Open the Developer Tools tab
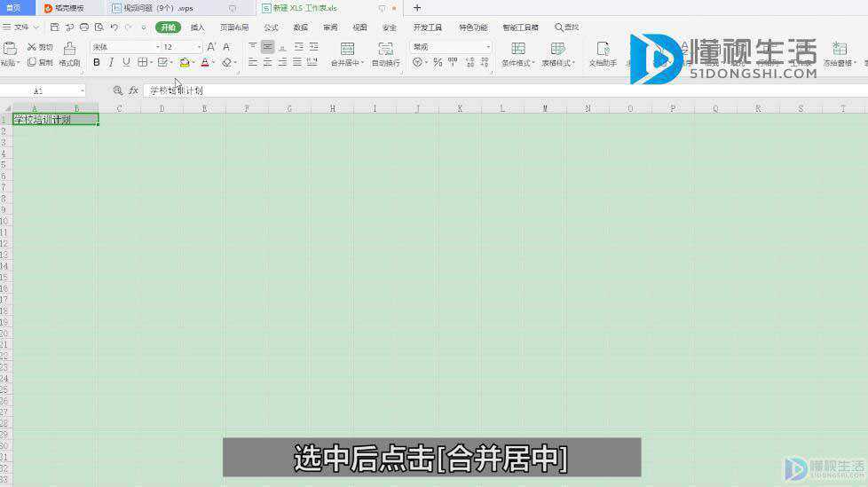This screenshot has width=868, height=487. 428,27
